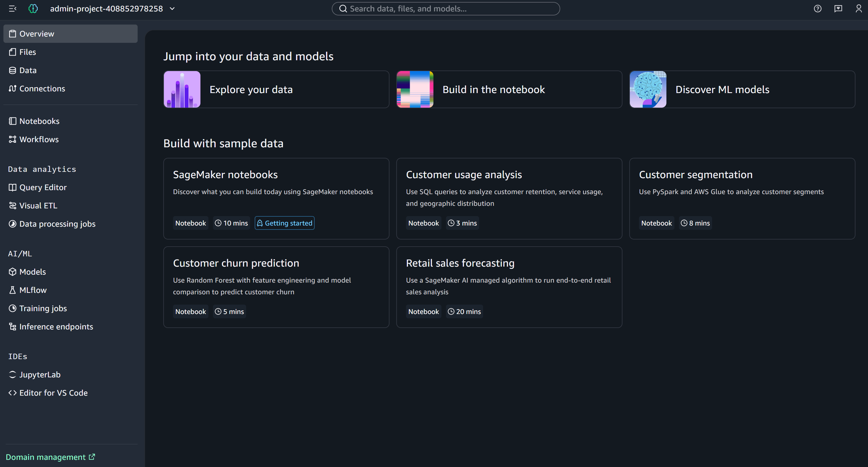Image resolution: width=868 pixels, height=467 pixels.
Task: Open the help question mark icon
Action: coord(817,9)
